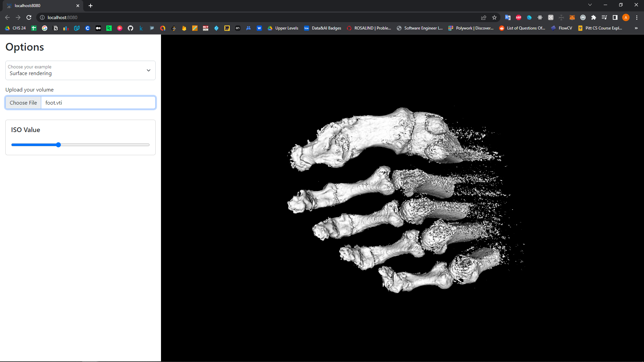The image size is (644, 362).
Task: Open the Chrome profile avatar
Action: click(x=626, y=17)
